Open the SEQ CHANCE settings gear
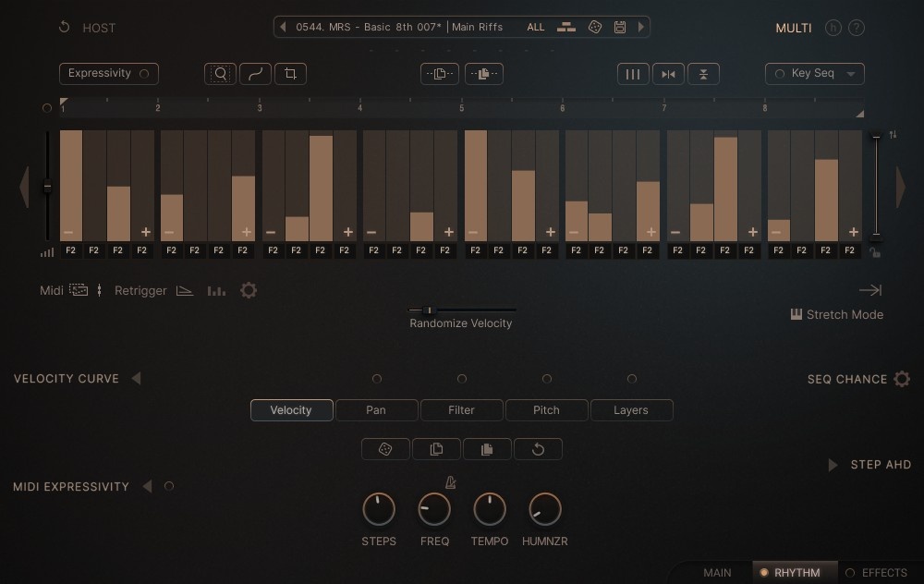 pos(902,378)
